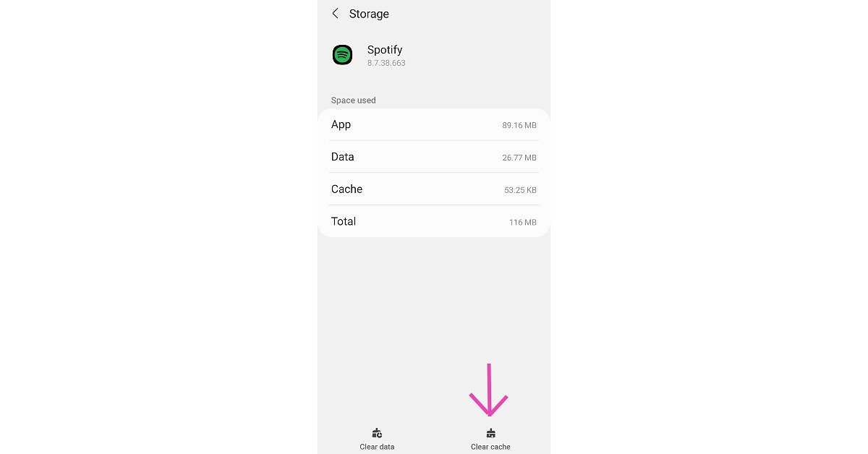Tap the green Spotify app icon

[x=342, y=55]
